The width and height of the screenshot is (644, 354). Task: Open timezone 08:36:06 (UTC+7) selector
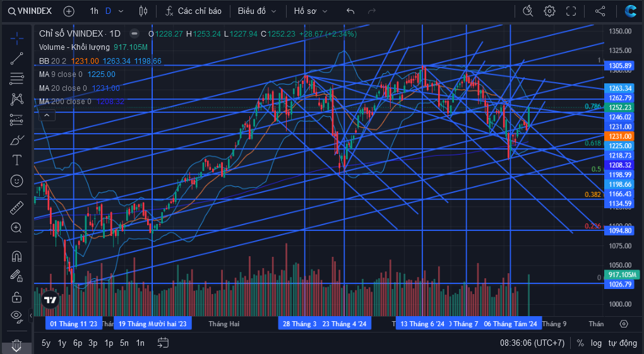click(x=532, y=343)
